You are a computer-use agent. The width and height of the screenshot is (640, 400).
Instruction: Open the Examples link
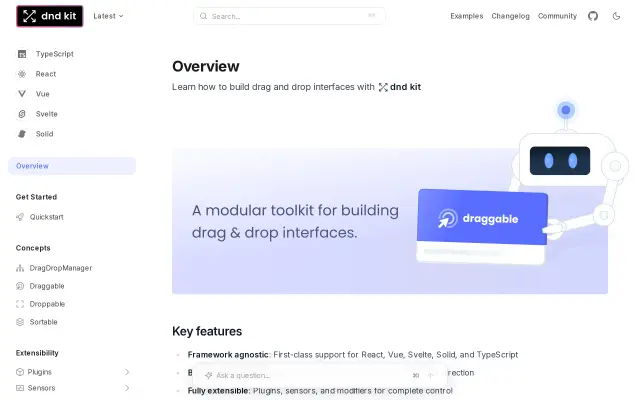(x=467, y=16)
